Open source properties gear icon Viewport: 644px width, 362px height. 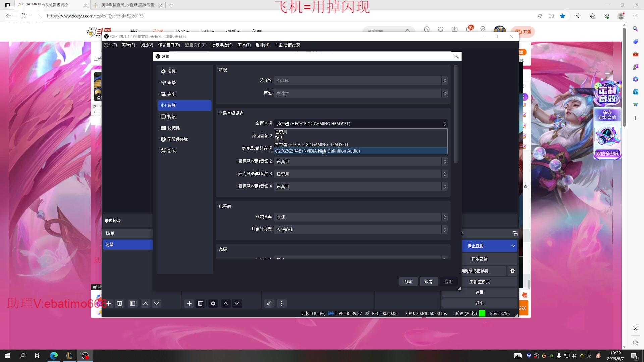[x=213, y=303]
